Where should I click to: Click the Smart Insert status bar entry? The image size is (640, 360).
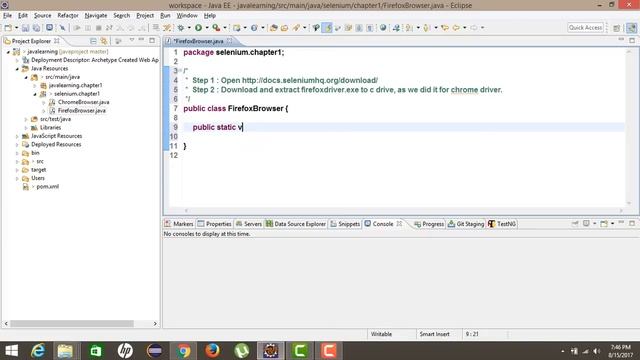(x=434, y=334)
